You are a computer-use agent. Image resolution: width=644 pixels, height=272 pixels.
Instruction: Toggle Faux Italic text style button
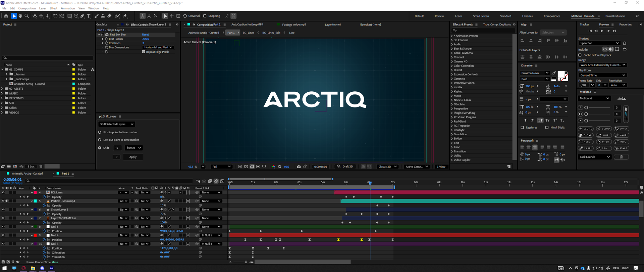[x=532, y=120]
